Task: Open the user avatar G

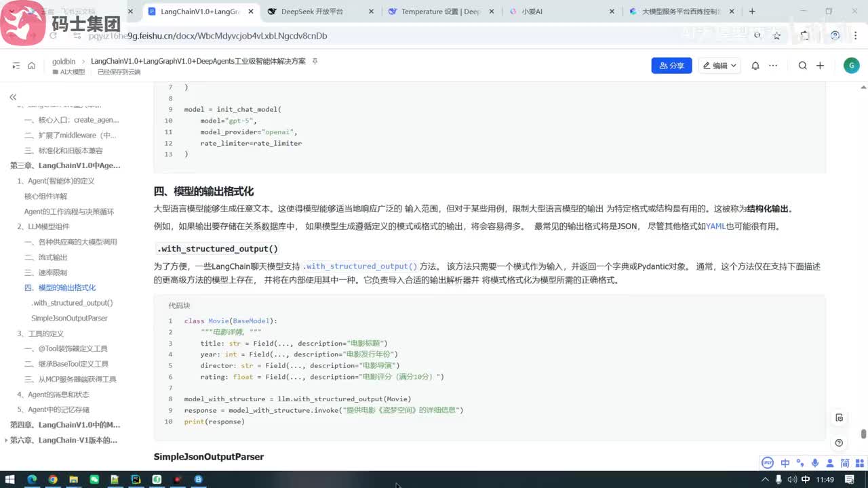Action: (852, 66)
